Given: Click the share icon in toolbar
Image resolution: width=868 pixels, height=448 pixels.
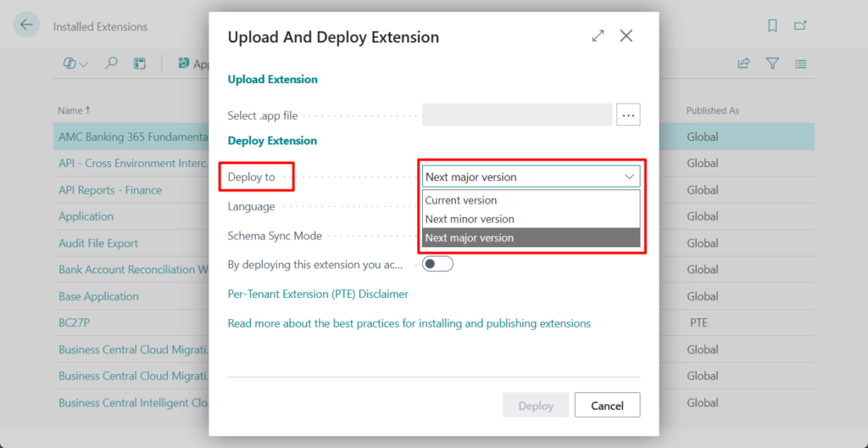Looking at the screenshot, I should click(744, 64).
